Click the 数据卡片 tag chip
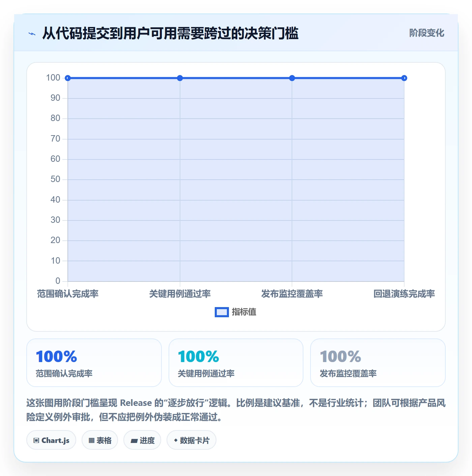 pos(191,440)
